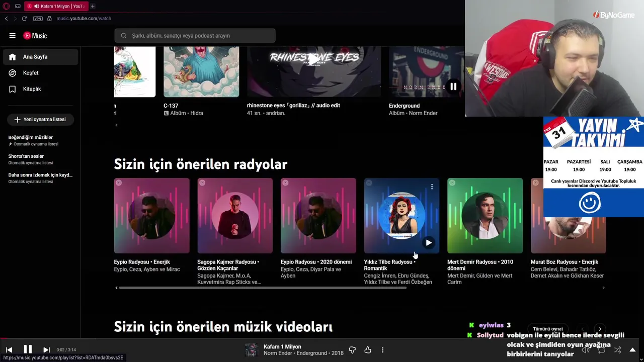Image resolution: width=644 pixels, height=362 pixels.
Task: Skip to next track
Action: [x=46, y=350]
